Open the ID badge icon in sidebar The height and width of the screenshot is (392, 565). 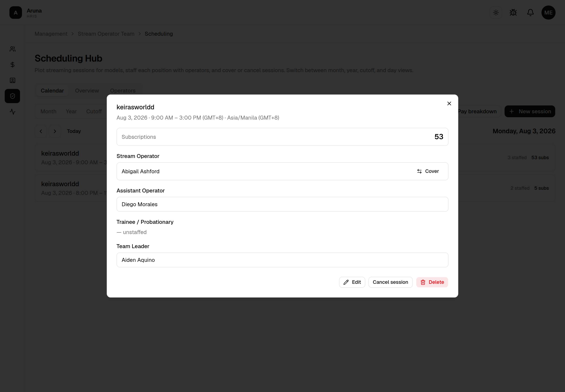(x=13, y=80)
